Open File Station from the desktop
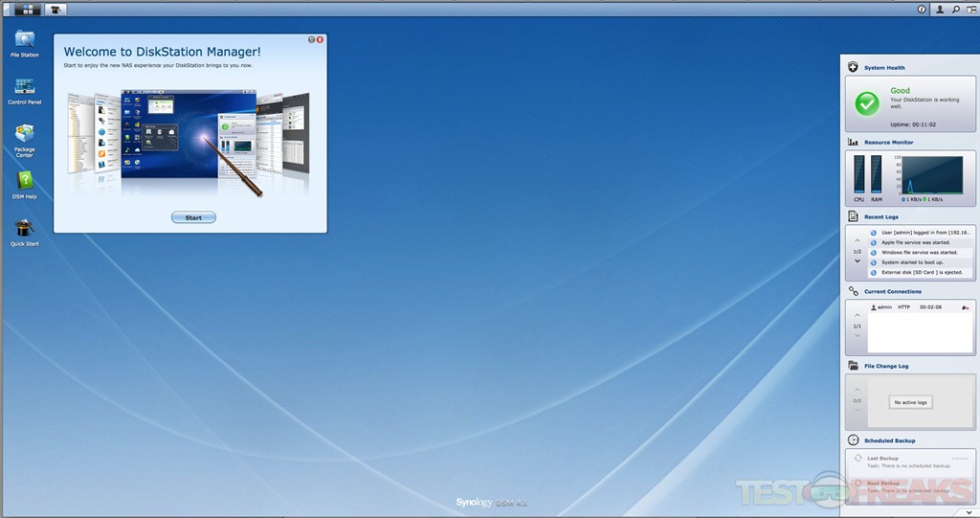 pyautogui.click(x=24, y=41)
